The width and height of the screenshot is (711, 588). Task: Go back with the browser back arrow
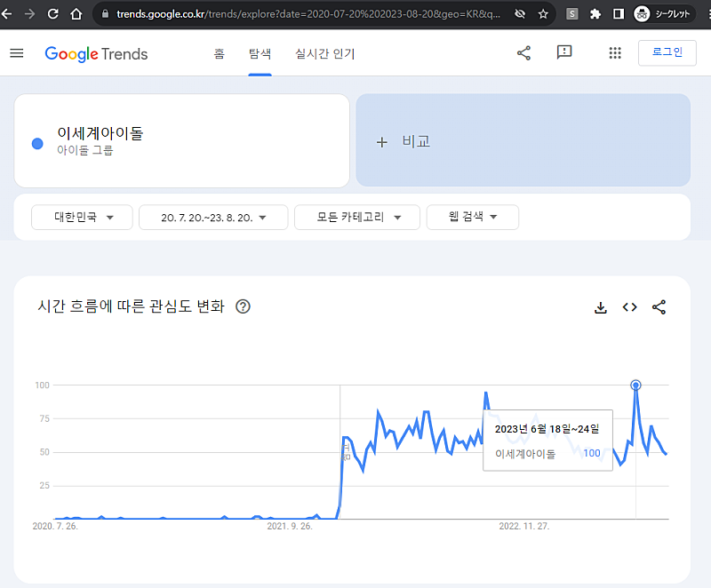6,14
